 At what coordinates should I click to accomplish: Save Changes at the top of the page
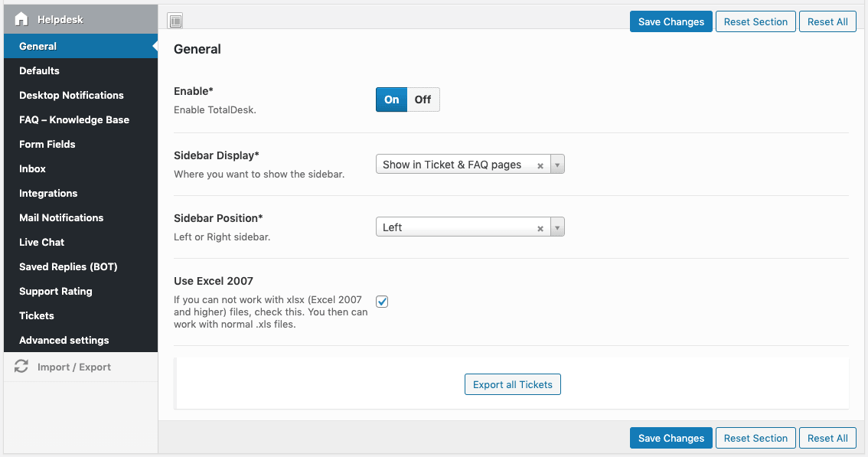click(x=671, y=21)
